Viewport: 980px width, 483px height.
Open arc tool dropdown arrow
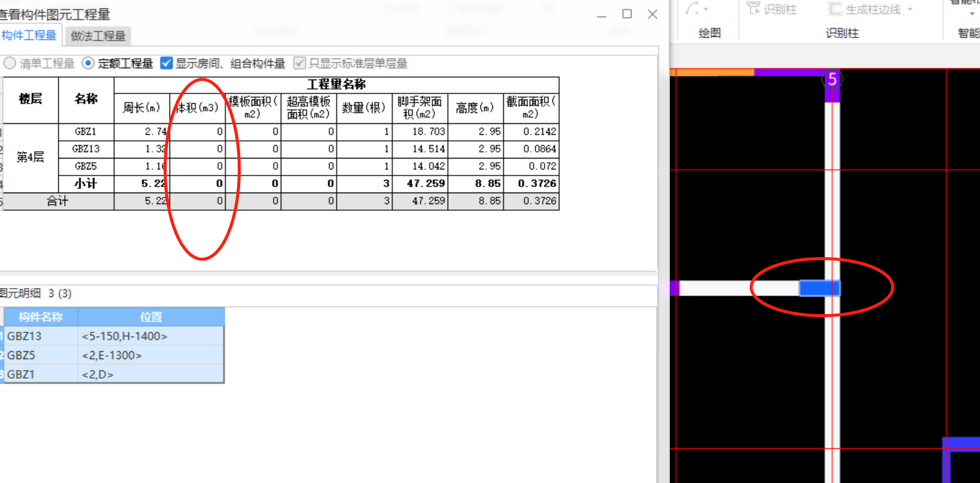point(706,9)
